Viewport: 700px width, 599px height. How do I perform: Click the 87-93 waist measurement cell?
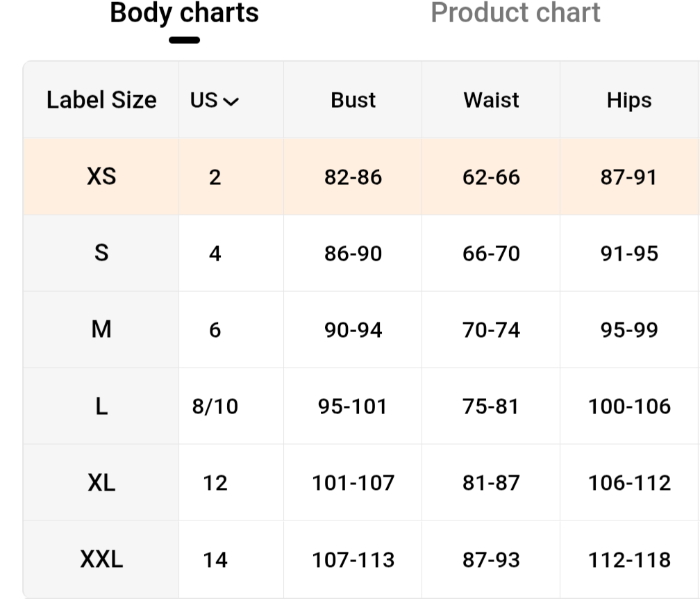491,559
